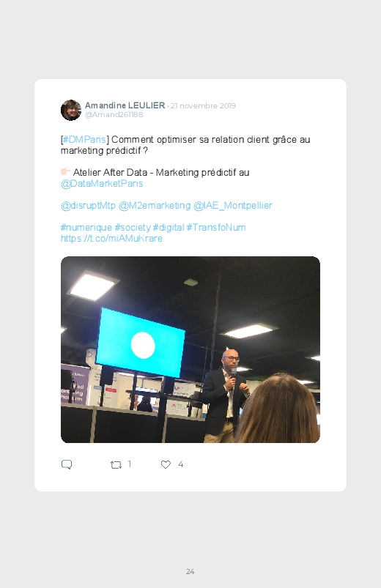
Task: Click the page number 24
Action: tap(190, 571)
